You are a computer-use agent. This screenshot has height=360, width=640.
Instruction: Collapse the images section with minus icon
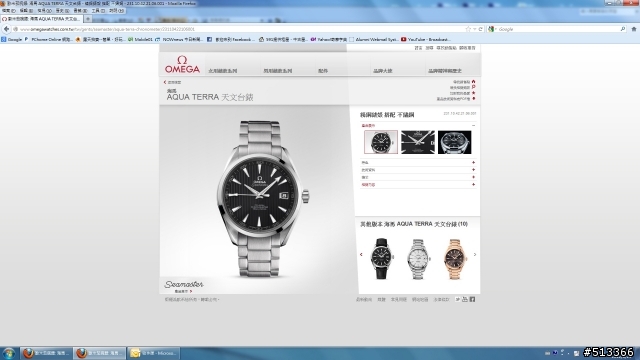pyautogui.click(x=473, y=125)
